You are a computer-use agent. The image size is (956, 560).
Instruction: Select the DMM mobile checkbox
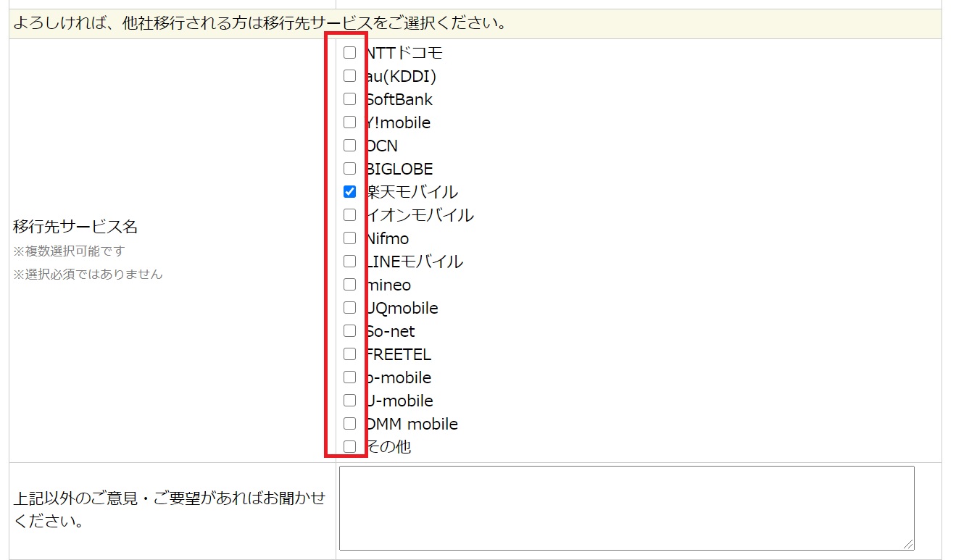pos(350,424)
